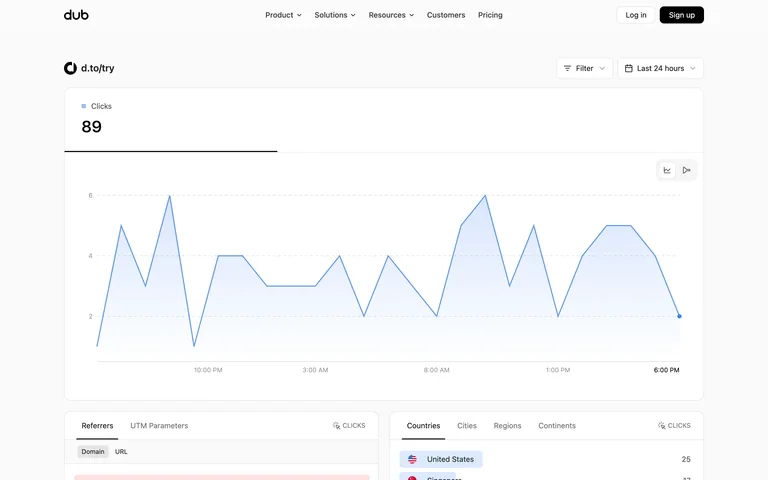
Task: Select the d.to/try link title
Action: click(97, 68)
